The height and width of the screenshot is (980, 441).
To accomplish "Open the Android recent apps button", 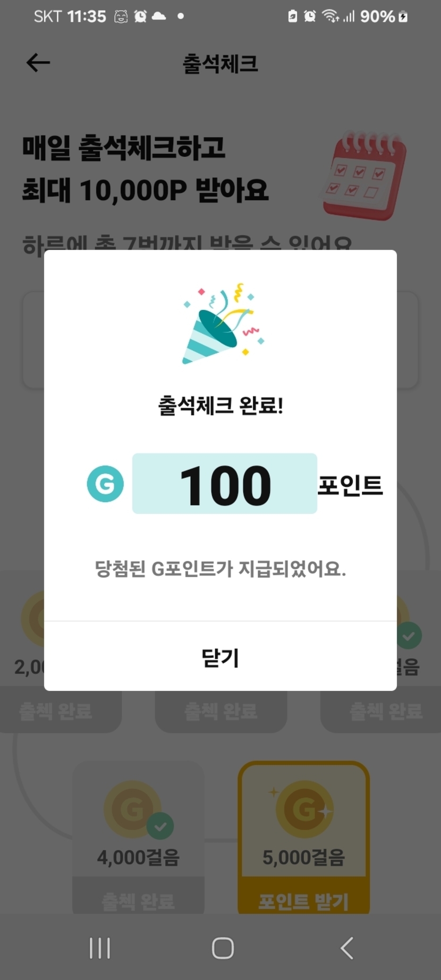I will 100,948.
